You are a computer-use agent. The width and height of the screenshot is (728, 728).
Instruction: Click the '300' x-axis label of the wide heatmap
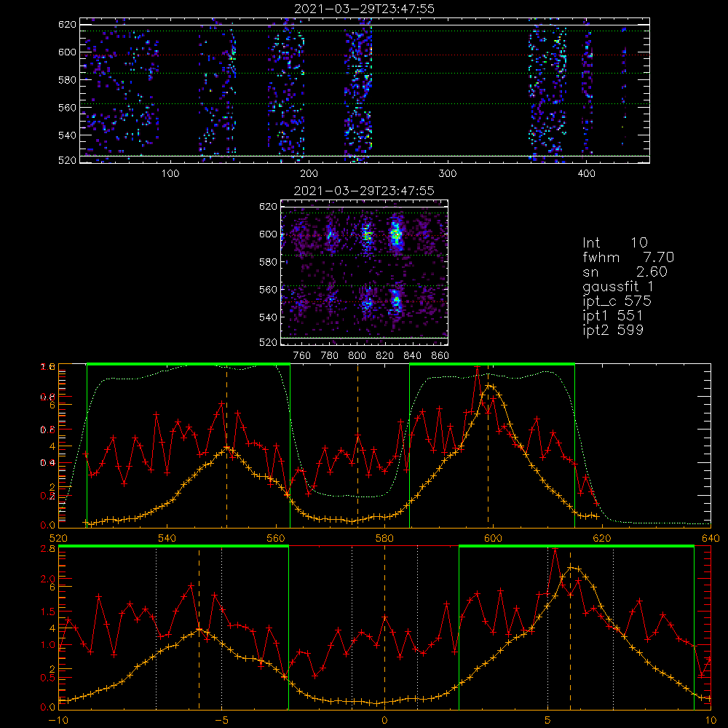pos(448,174)
